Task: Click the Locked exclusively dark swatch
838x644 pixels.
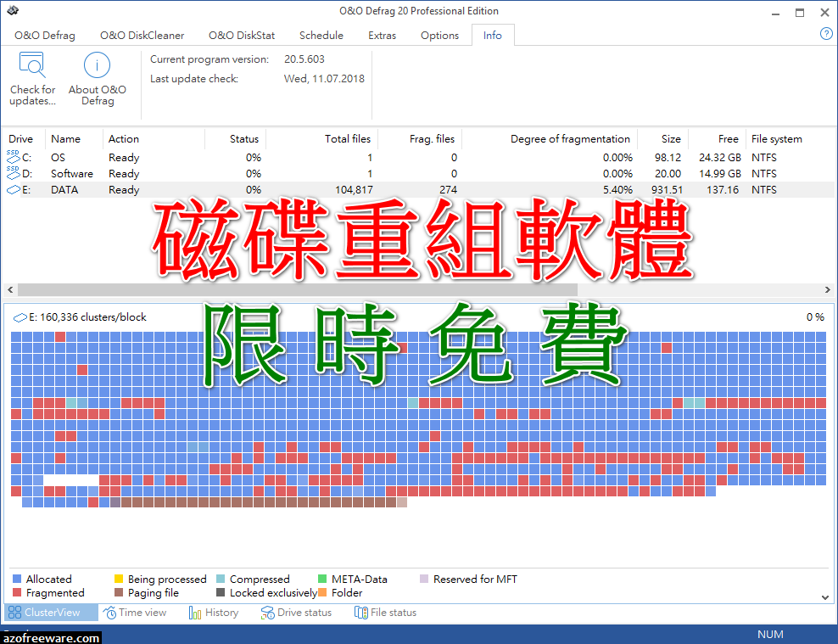Action: coord(221,592)
